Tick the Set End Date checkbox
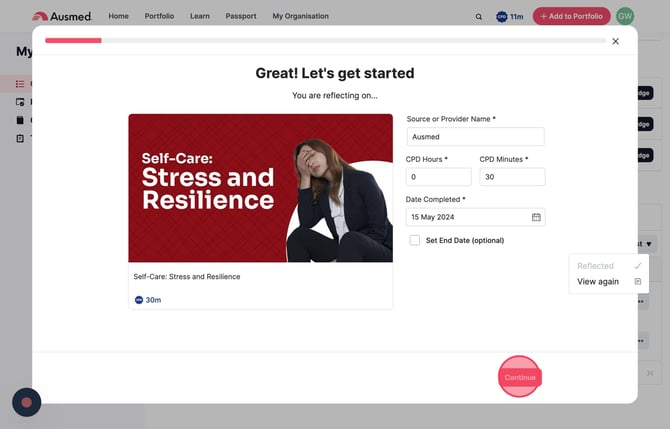 tap(414, 240)
